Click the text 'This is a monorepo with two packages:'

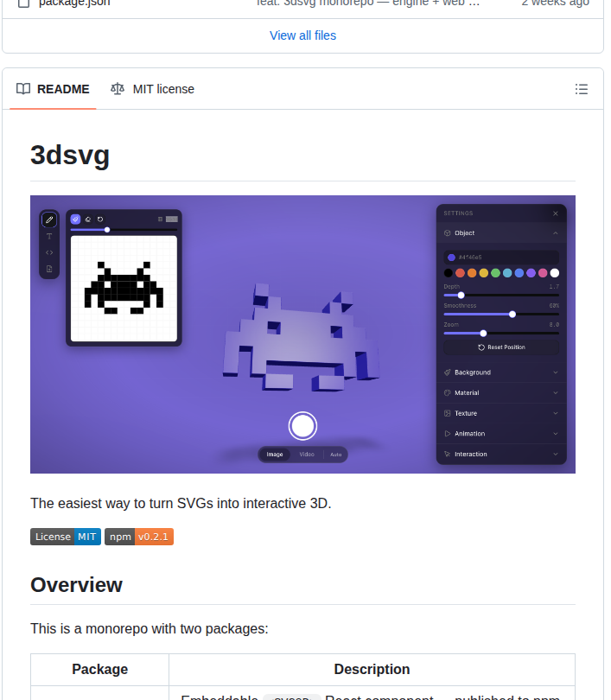click(x=149, y=628)
